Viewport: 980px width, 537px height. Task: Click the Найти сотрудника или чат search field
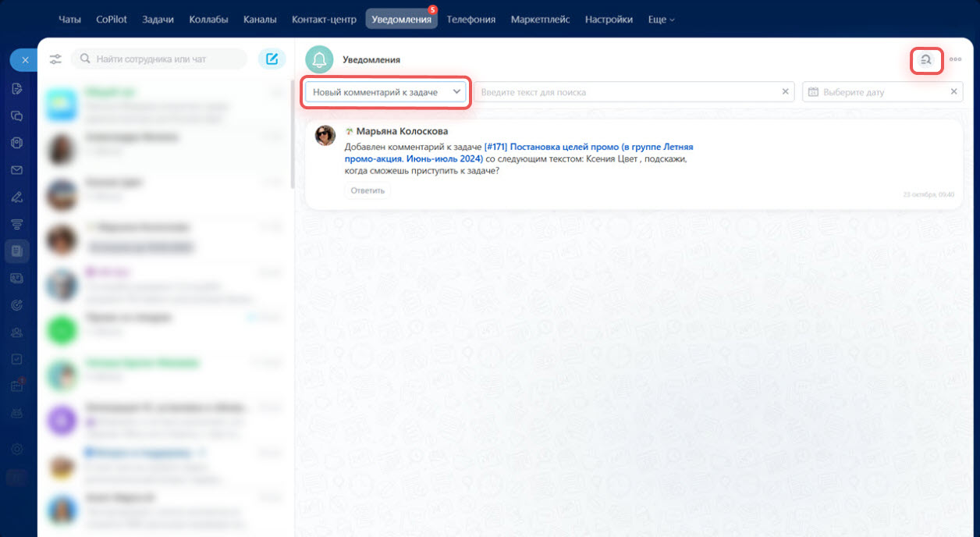(x=164, y=59)
